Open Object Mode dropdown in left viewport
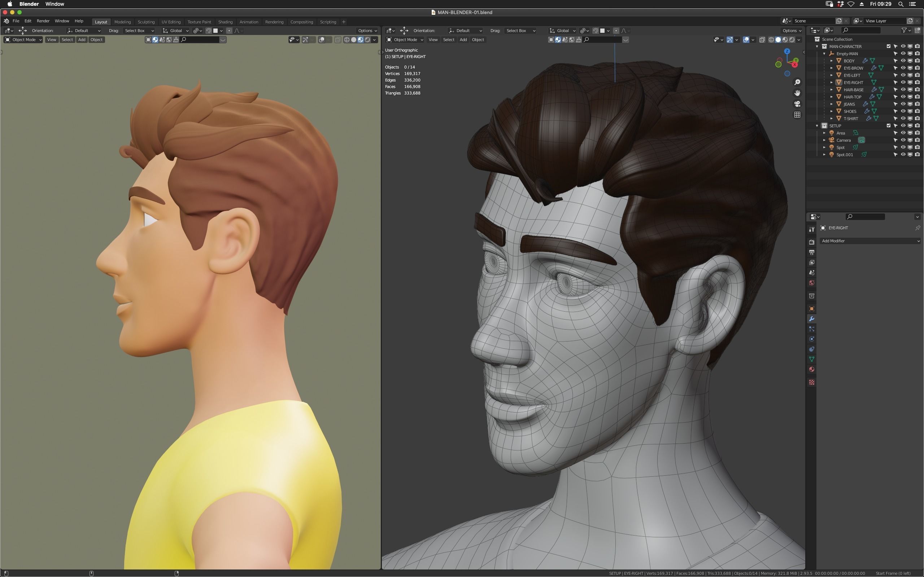 pyautogui.click(x=23, y=40)
